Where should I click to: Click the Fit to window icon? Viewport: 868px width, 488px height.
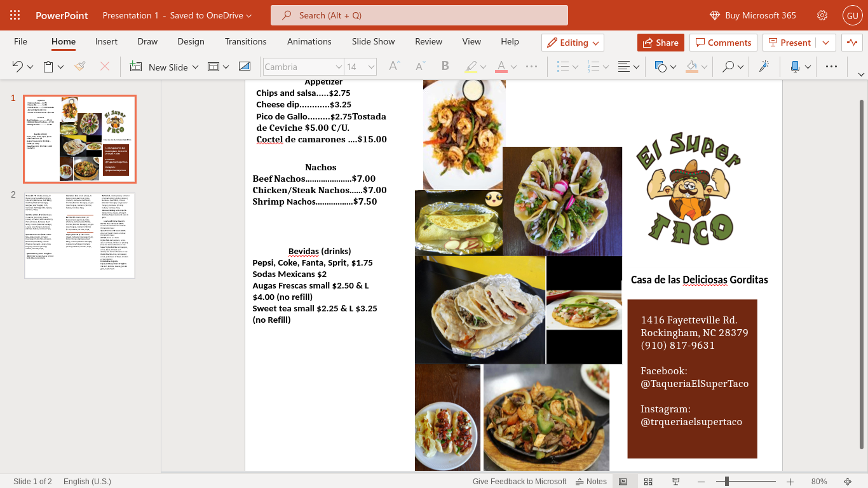click(x=848, y=482)
